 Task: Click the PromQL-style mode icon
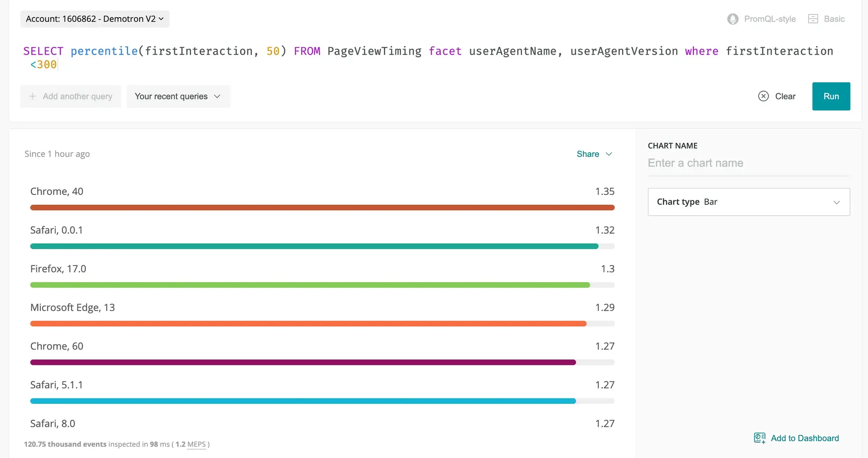tap(732, 19)
